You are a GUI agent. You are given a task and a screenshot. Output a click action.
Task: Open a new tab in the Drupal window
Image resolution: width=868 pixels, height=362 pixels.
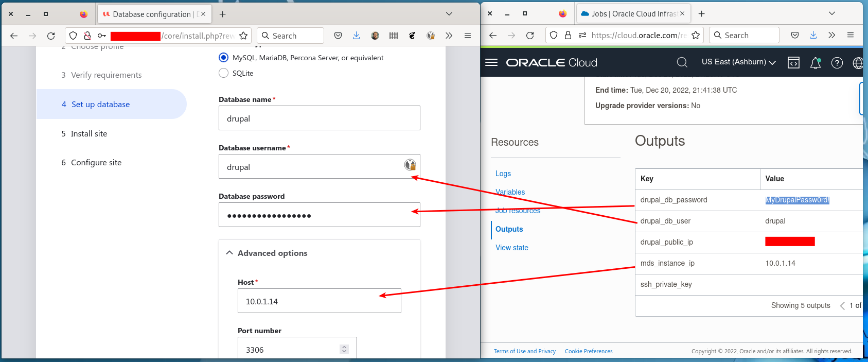pos(222,14)
